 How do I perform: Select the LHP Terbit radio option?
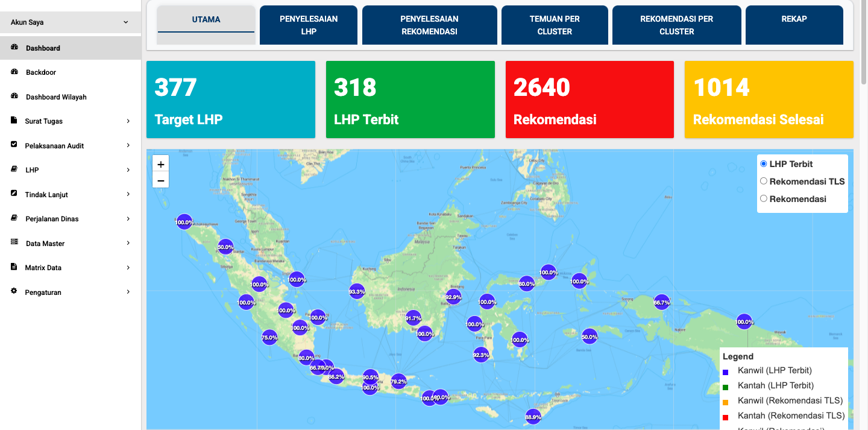click(x=764, y=164)
